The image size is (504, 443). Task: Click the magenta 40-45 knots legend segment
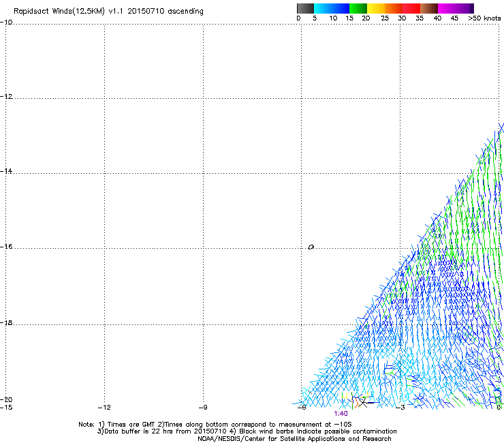[447, 8]
